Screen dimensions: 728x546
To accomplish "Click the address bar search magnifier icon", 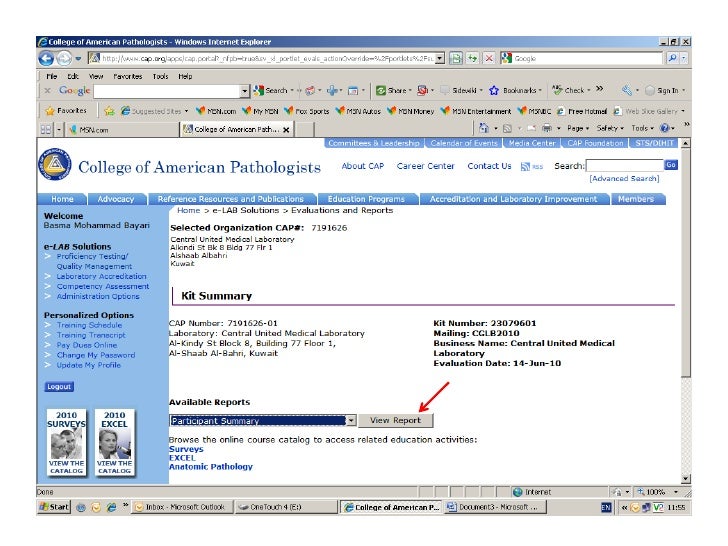I will tap(672, 58).
